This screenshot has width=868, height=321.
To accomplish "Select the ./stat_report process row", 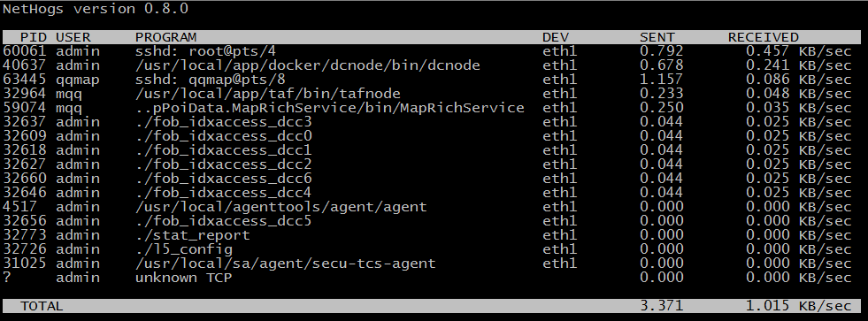I will tap(427, 234).
